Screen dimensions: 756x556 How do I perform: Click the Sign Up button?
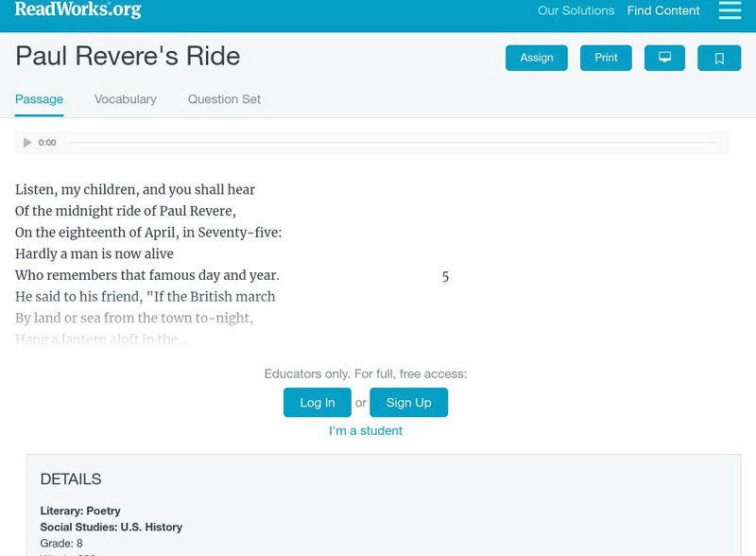[x=408, y=403]
